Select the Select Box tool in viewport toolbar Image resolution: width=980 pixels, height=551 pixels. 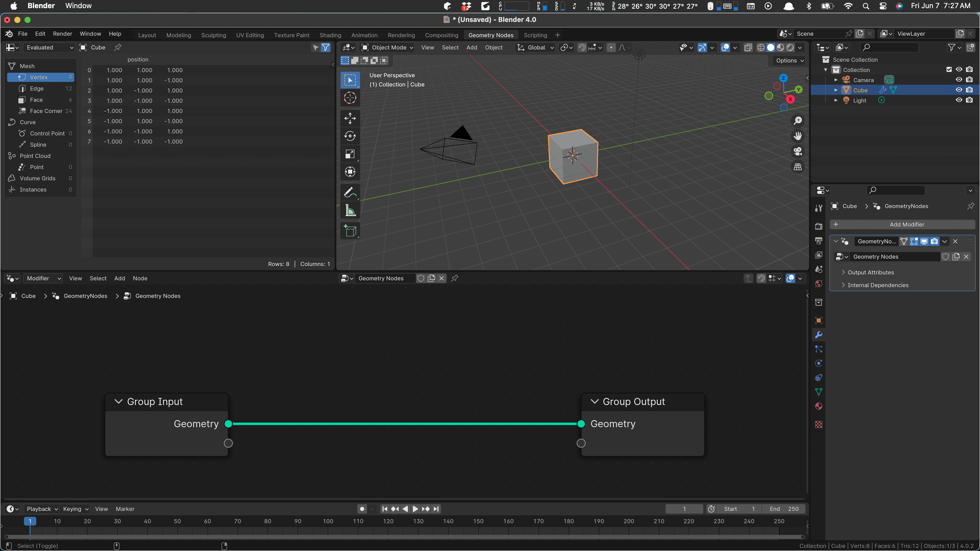[x=350, y=80]
